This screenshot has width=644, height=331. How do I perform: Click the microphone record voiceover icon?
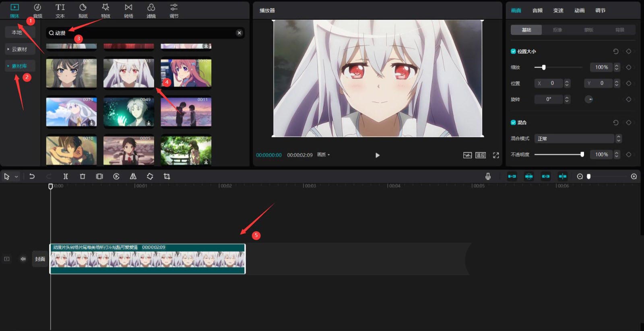488,176
